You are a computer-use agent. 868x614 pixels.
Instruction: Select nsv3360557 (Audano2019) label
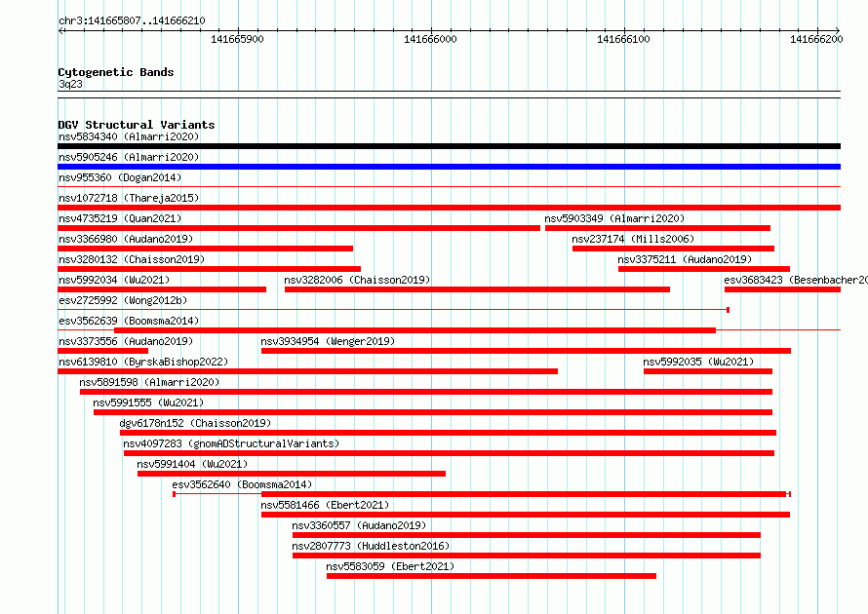[359, 525]
